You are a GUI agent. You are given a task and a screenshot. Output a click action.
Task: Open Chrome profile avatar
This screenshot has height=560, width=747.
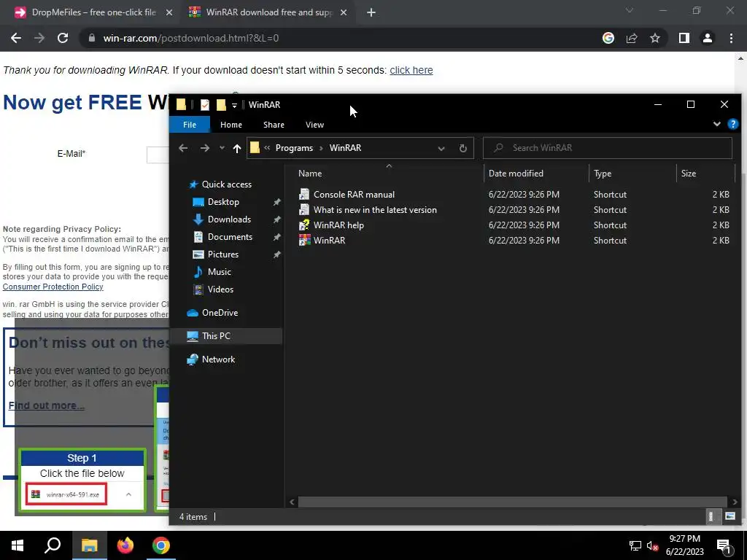pos(708,38)
